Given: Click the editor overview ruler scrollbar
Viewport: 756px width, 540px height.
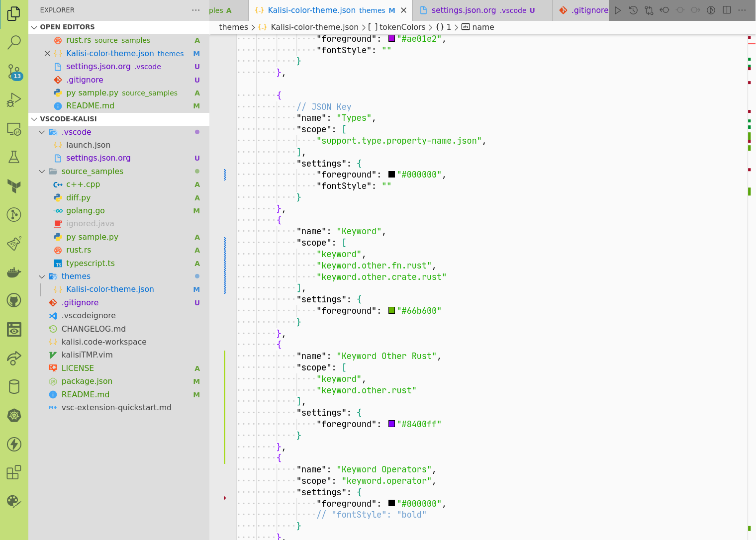Looking at the screenshot, I should click(x=752, y=287).
